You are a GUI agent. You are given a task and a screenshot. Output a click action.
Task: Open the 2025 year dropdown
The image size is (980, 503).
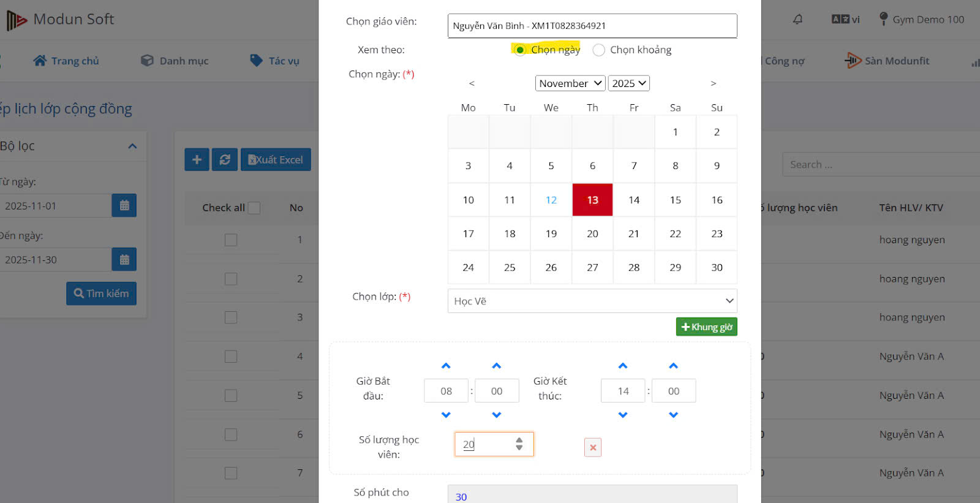tap(628, 83)
